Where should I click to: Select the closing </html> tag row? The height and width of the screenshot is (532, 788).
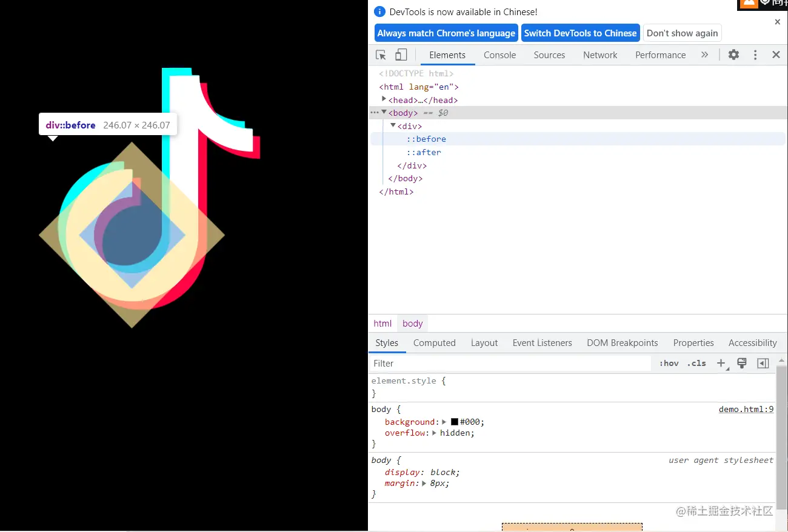click(396, 191)
